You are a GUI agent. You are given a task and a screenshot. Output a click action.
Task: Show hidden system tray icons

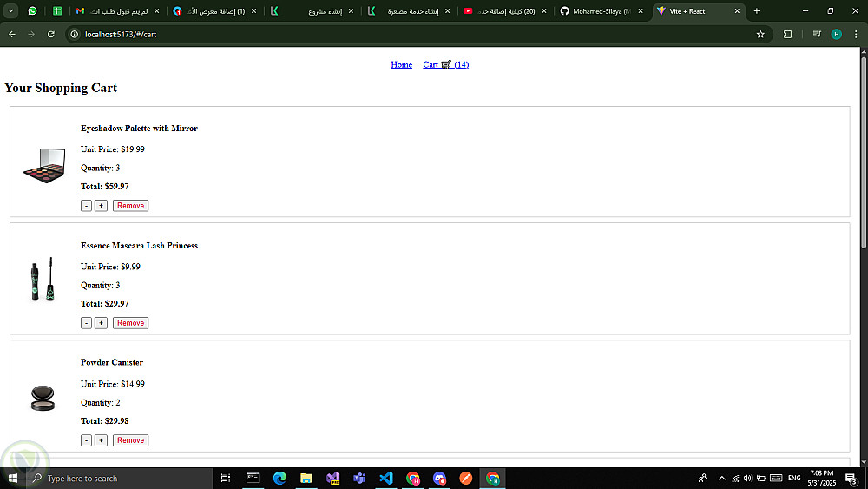(722, 478)
